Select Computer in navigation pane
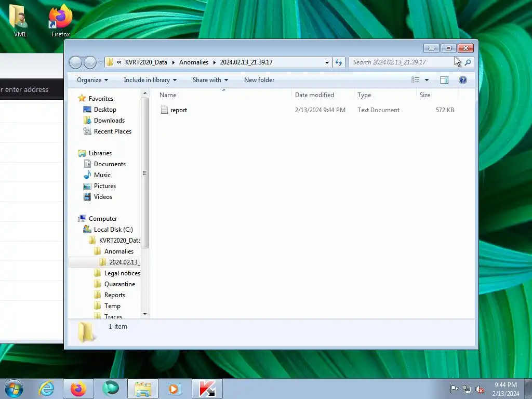The height and width of the screenshot is (399, 532). tap(102, 219)
